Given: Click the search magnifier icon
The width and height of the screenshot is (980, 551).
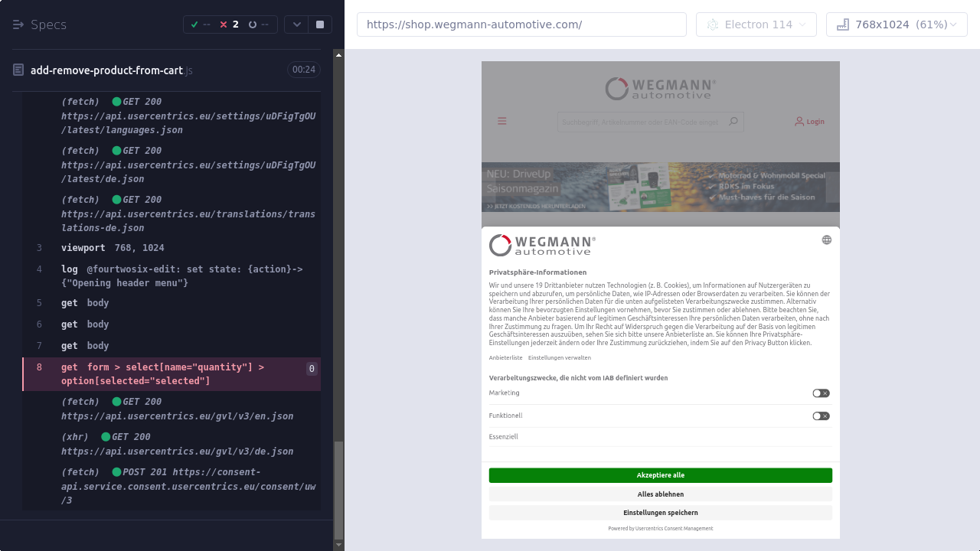Looking at the screenshot, I should click(733, 121).
